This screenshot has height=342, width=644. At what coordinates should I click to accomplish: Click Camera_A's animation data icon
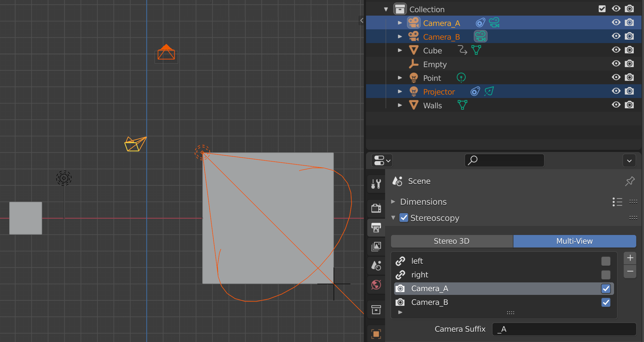click(480, 23)
